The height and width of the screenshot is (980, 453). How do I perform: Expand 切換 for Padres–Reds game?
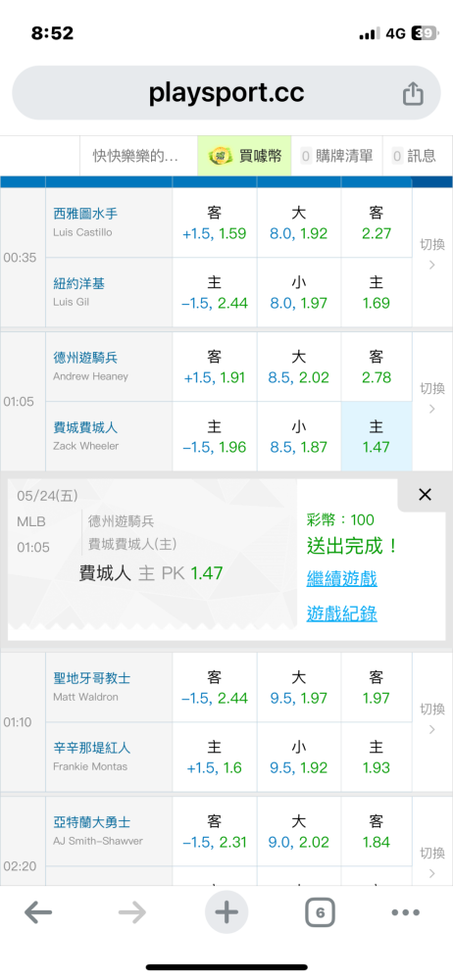tap(431, 718)
